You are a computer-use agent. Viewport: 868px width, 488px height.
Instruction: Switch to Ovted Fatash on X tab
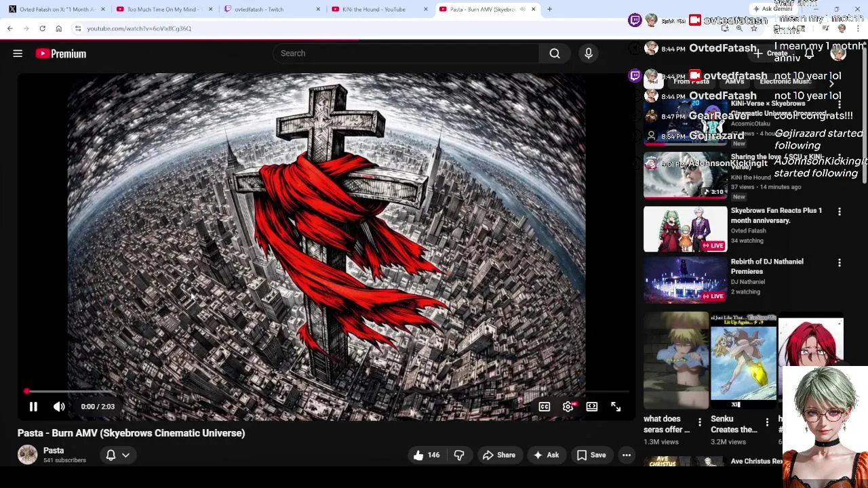coord(58,9)
